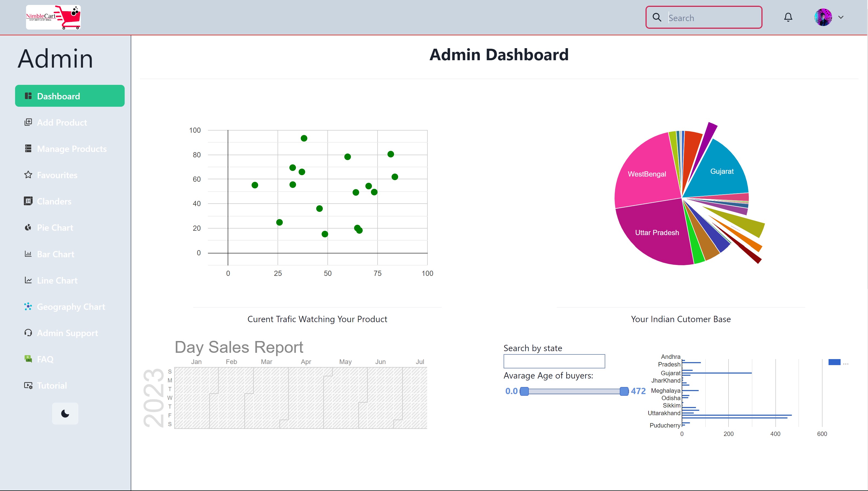Open the Bar Chart section icon
868x491 pixels.
click(x=29, y=254)
